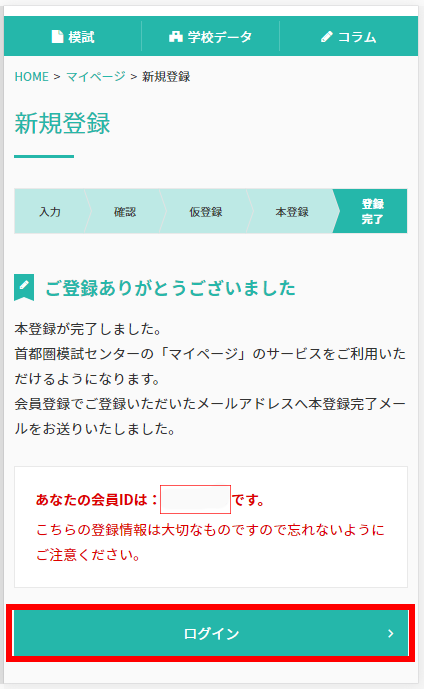The width and height of the screenshot is (424, 689).
Task: Click the document icon beside 模試
Action: coord(57,37)
